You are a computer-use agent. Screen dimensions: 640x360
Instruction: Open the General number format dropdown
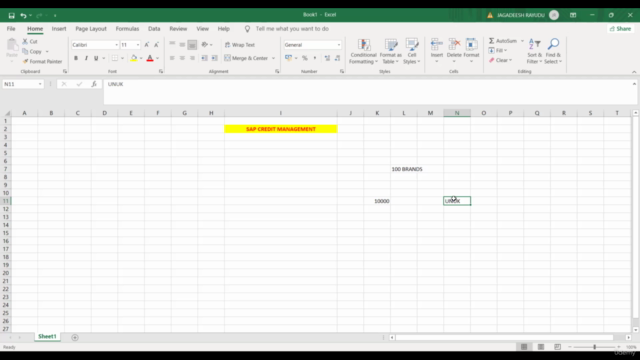point(339,45)
